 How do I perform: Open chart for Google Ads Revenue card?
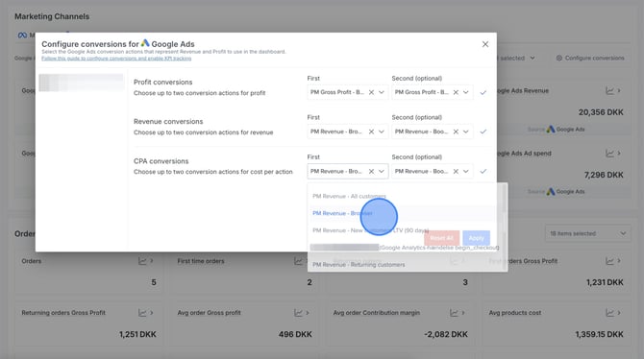click(x=610, y=90)
